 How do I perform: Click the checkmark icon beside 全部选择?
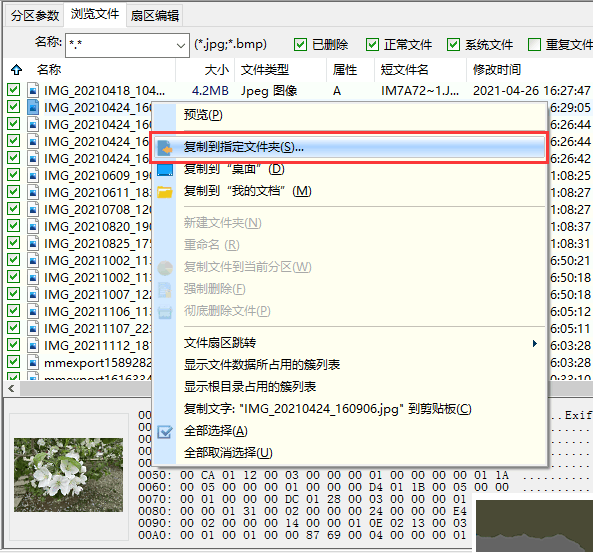tap(165, 432)
